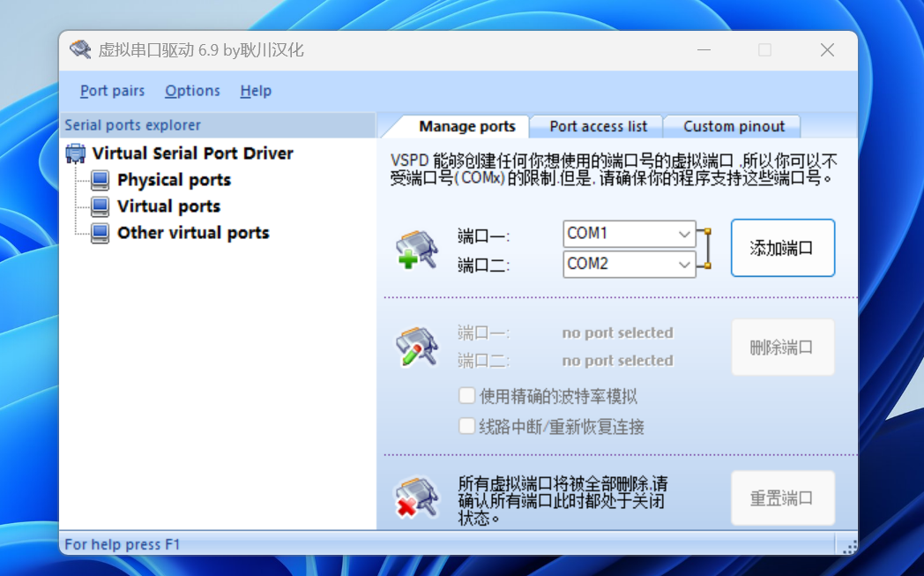
Task: Open the Options menu
Action: 192,91
